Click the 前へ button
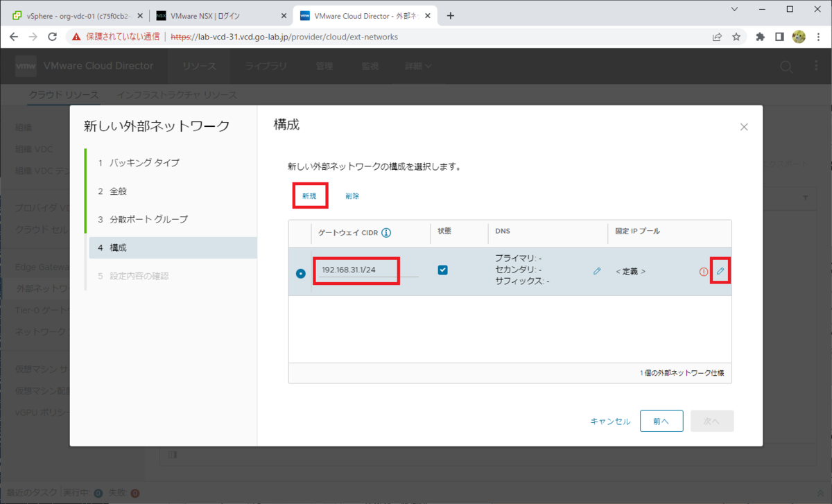Image resolution: width=832 pixels, height=504 pixels. (x=661, y=422)
